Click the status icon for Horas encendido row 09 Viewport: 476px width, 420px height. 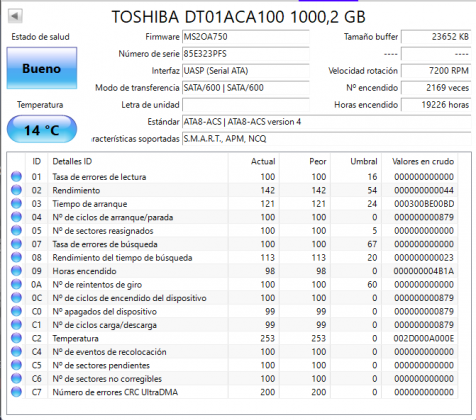(16, 271)
